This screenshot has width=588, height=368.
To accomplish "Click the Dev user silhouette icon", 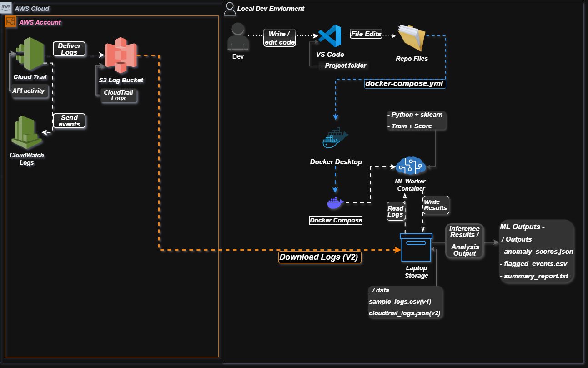I will pyautogui.click(x=238, y=37).
